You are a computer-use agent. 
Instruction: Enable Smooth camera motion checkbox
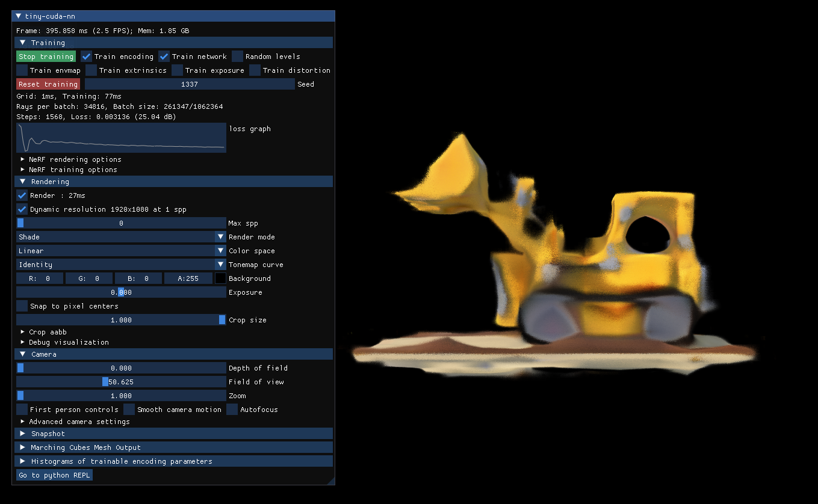coord(129,410)
